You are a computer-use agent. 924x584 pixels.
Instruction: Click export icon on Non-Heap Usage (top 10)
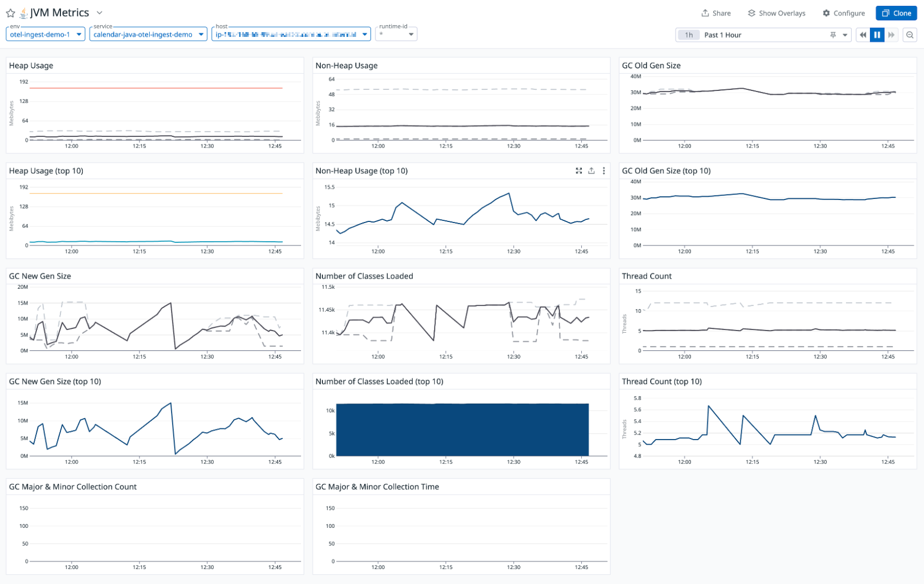(591, 171)
